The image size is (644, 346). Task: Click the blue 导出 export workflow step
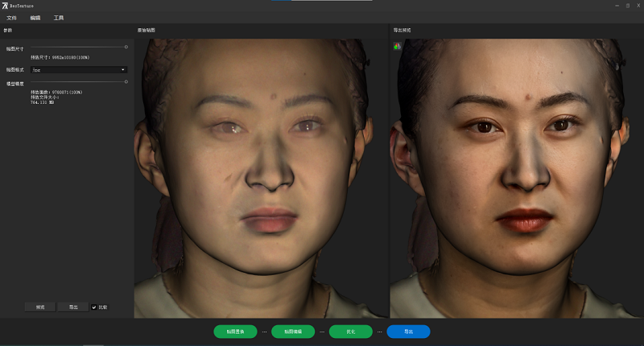coord(408,332)
